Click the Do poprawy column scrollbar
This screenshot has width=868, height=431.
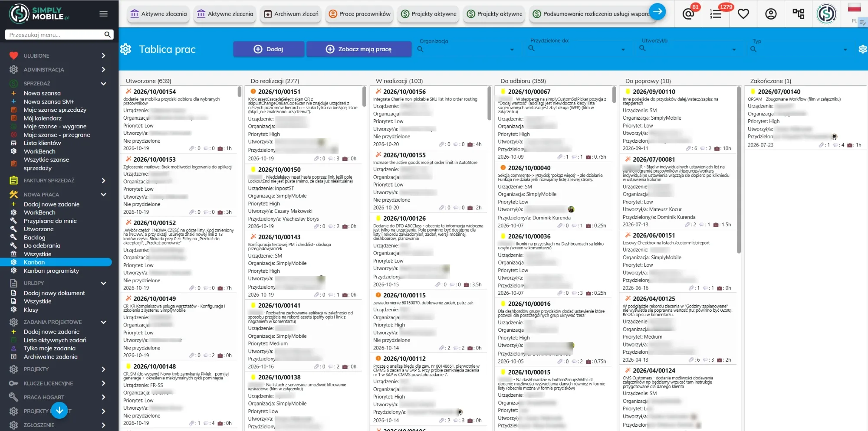(739, 170)
